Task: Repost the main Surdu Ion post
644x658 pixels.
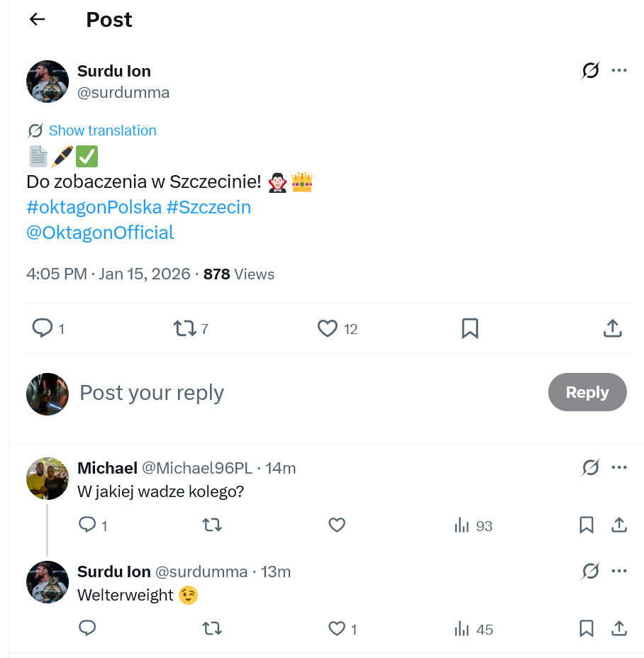Action: click(185, 328)
